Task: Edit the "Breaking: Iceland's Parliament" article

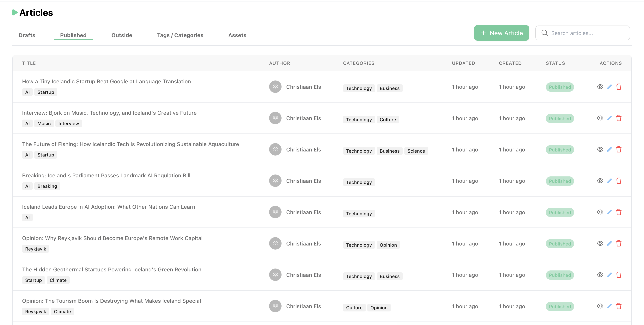Action: coord(610,181)
